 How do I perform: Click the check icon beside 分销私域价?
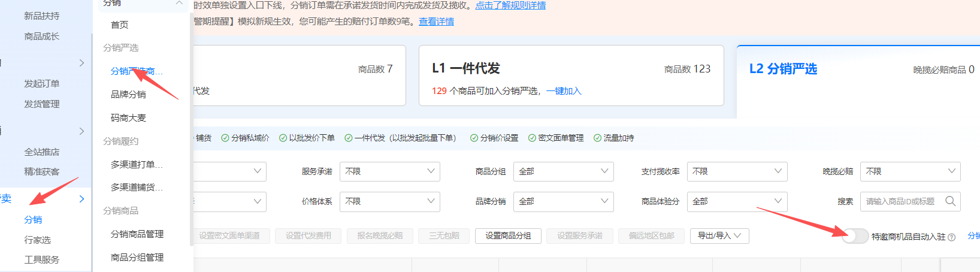point(225,138)
